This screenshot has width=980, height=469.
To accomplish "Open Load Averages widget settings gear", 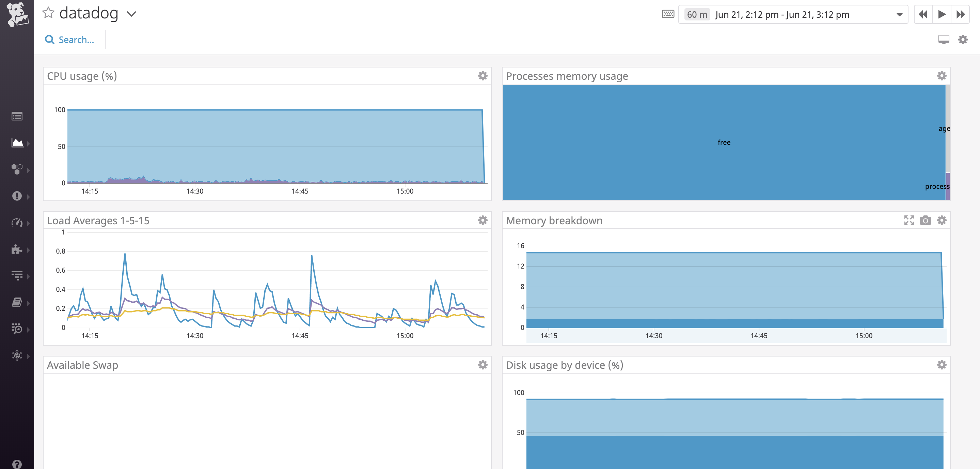I will [483, 220].
